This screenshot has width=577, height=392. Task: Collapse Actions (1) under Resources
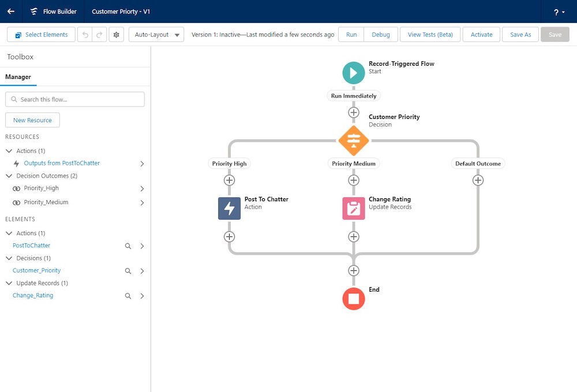pos(9,151)
